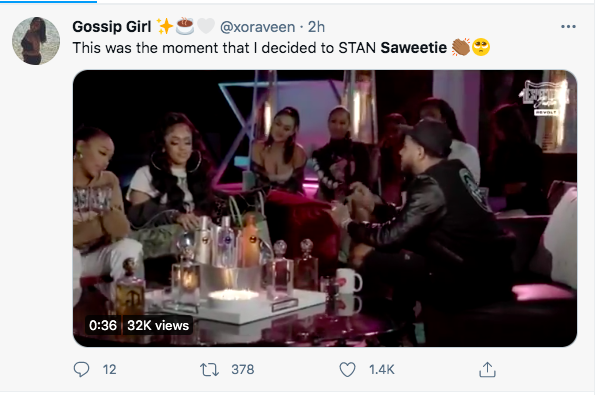The width and height of the screenshot is (595, 395).
Task: Click the 12 replies count
Action: (x=109, y=370)
